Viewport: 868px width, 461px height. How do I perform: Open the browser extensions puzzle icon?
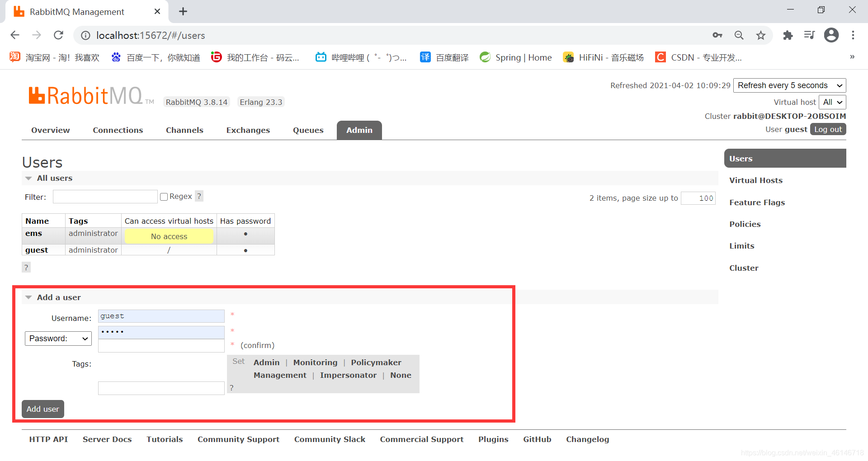(788, 35)
